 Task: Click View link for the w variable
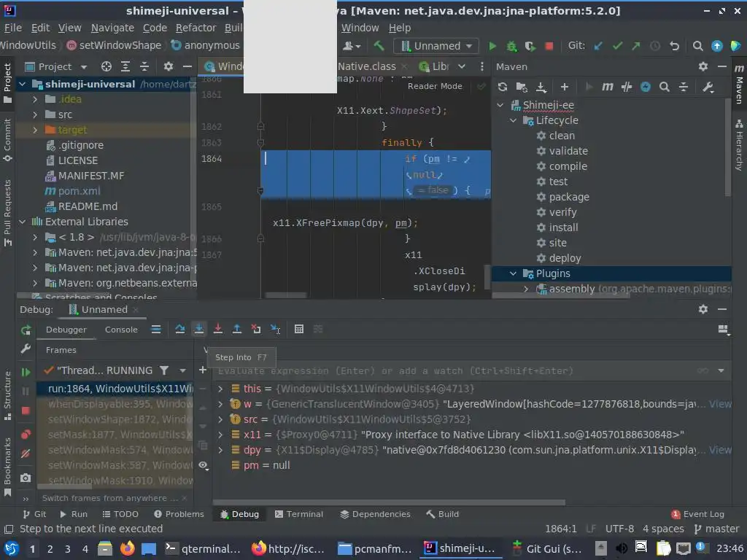[720, 404]
